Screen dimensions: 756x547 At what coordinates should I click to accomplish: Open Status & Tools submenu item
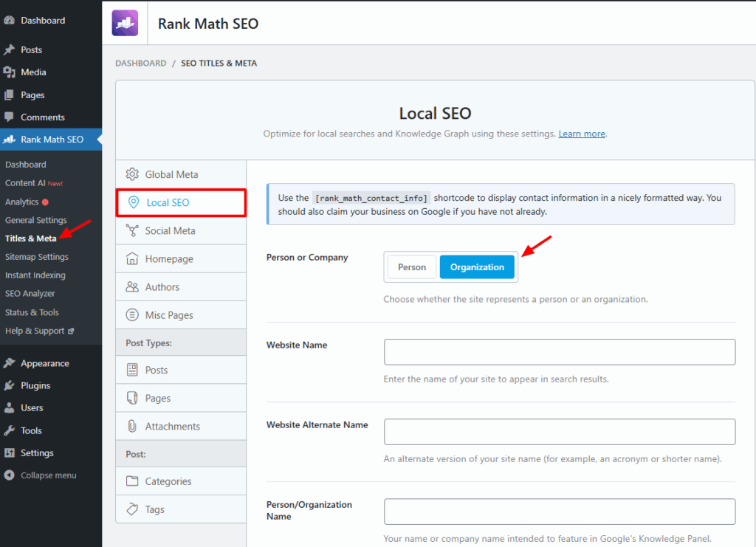pyautogui.click(x=32, y=312)
